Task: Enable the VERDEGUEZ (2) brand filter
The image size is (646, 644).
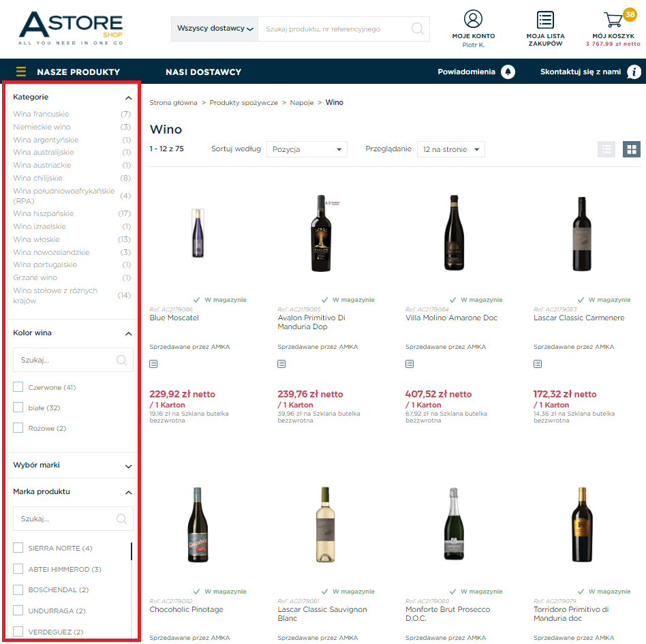Action: (x=18, y=632)
